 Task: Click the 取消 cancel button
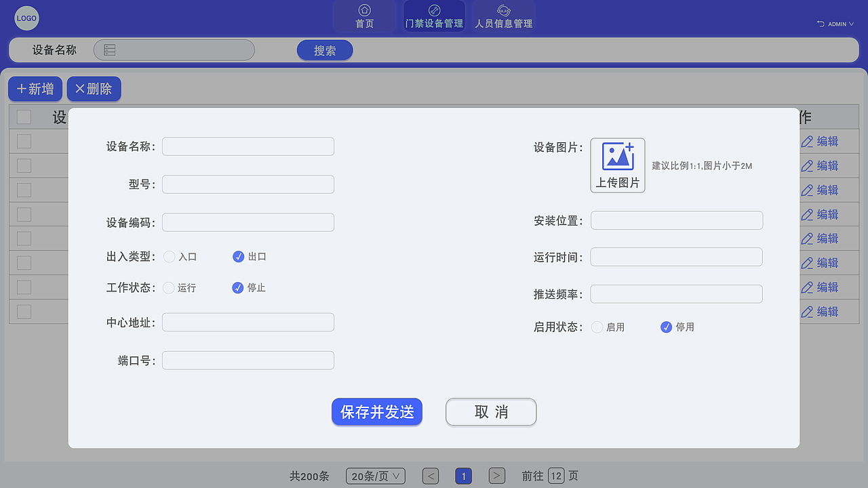coord(491,411)
